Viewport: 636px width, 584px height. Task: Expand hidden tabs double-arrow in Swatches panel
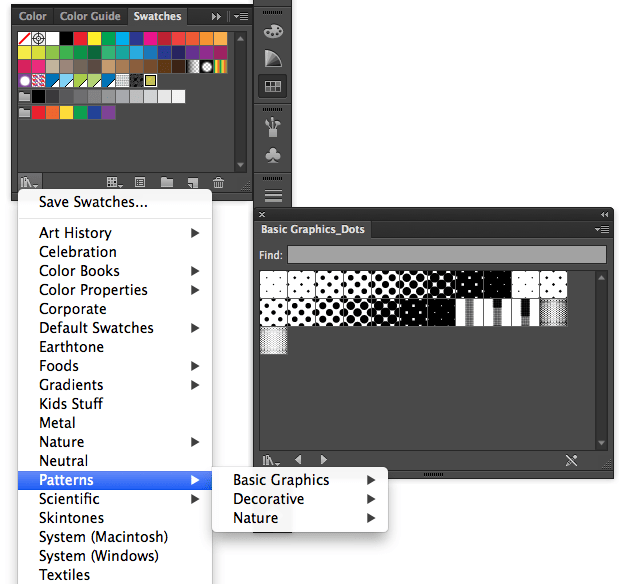click(x=216, y=16)
